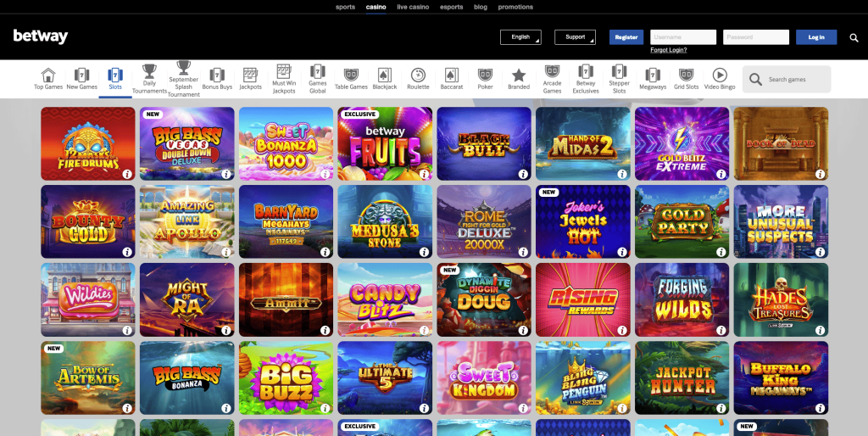Launch the Book of Dead game
The image size is (868, 436).
781,143
